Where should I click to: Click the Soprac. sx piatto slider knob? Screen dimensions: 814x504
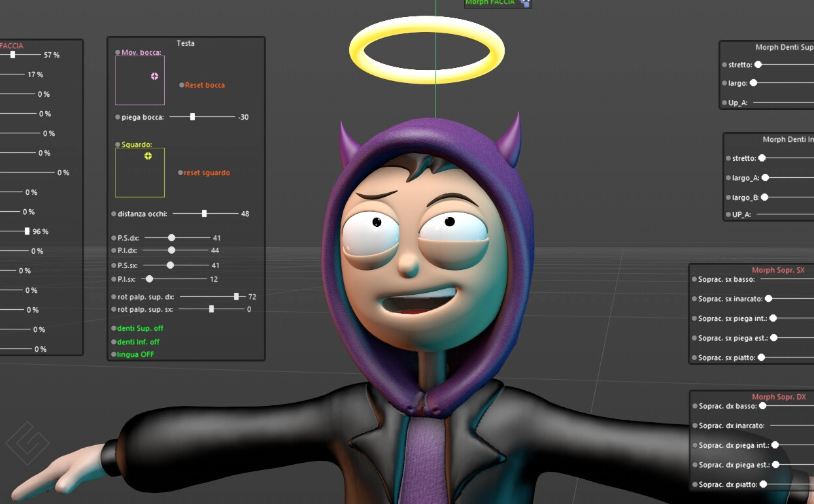tap(761, 358)
